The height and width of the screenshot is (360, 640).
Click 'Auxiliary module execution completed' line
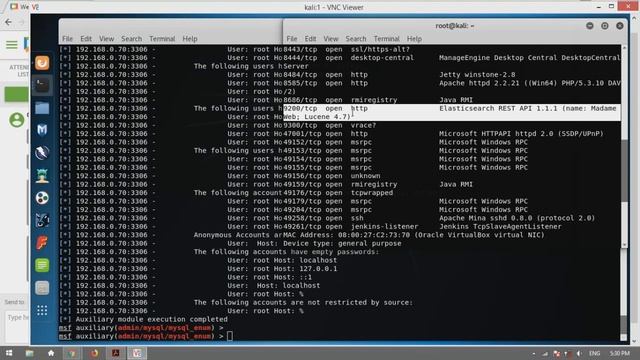(x=143, y=319)
